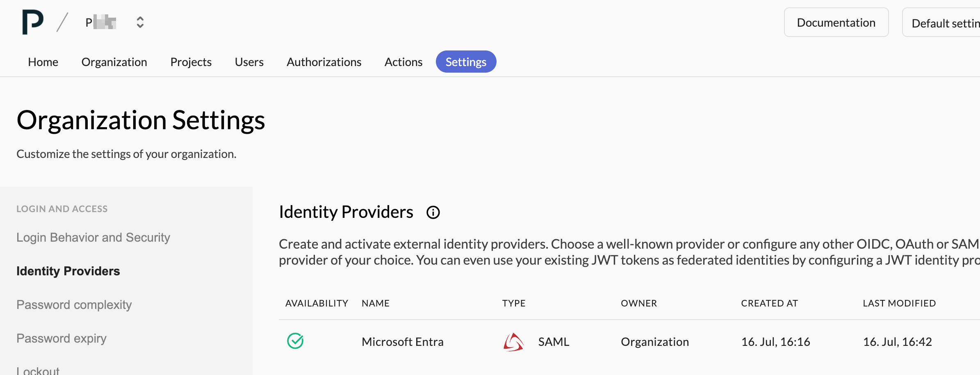Screen dimensions: 980x375
Task: Click the P logo in the header
Action: [x=33, y=22]
